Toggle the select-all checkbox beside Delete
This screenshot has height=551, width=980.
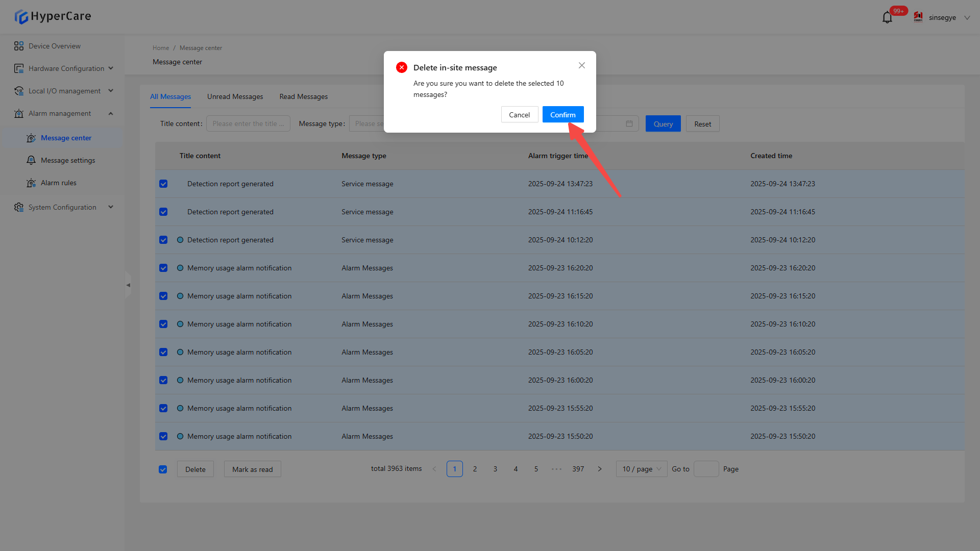[163, 469]
